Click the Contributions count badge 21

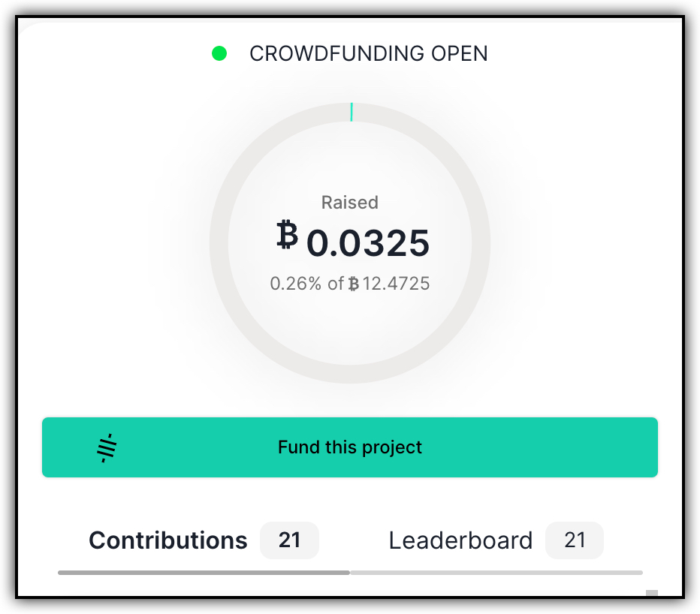289,540
